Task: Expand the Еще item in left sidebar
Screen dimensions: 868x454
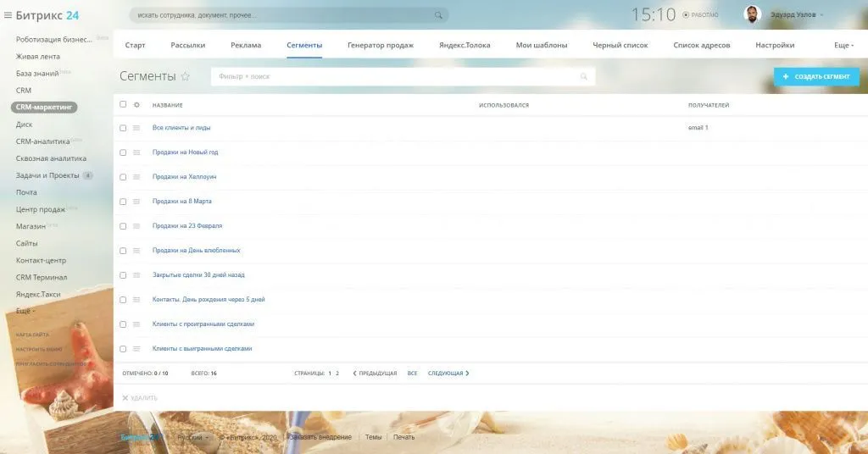Action: tap(26, 311)
